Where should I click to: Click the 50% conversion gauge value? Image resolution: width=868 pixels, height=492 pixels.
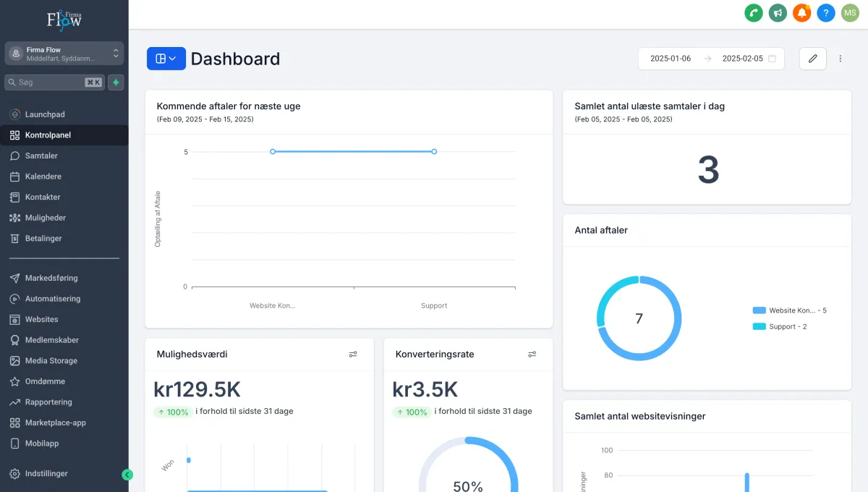pyautogui.click(x=468, y=485)
